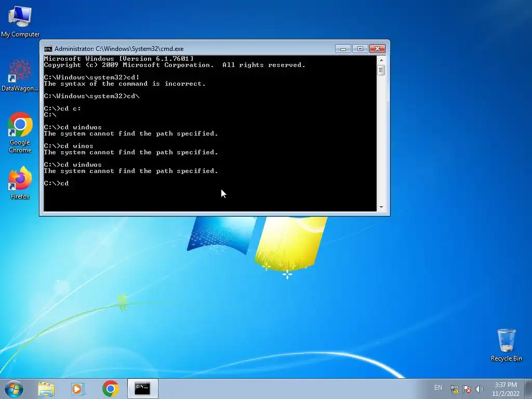Screen dimensions: 532x399
Task: Click the cmd scrollbar down arrow
Action: [x=381, y=207]
